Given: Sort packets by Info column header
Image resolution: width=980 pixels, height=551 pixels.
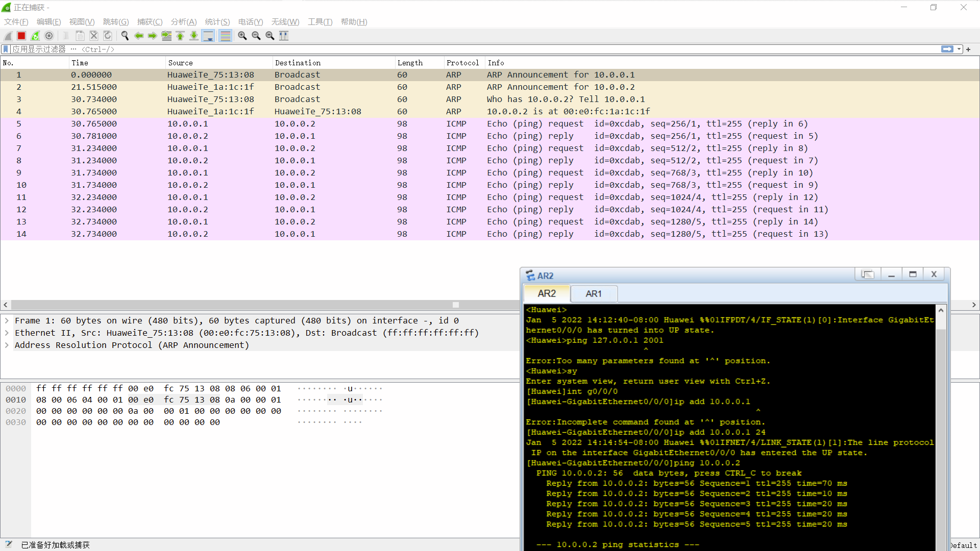Looking at the screenshot, I should [731, 63].
